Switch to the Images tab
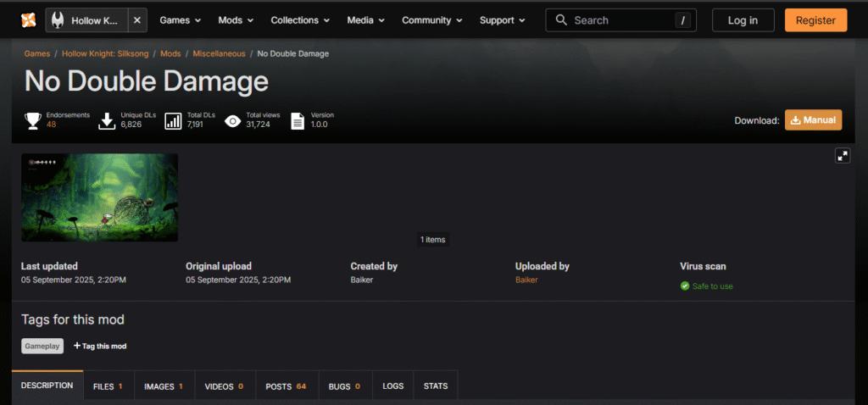The width and height of the screenshot is (868, 405). coord(164,386)
